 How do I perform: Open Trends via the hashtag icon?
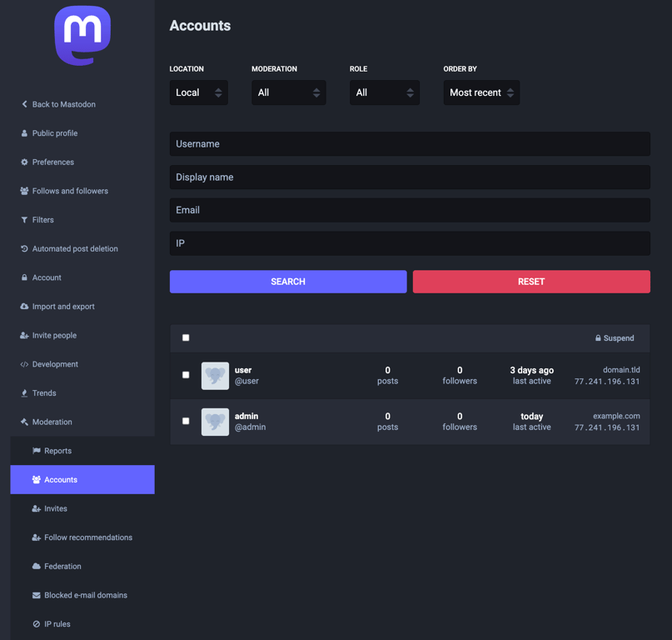click(23, 392)
